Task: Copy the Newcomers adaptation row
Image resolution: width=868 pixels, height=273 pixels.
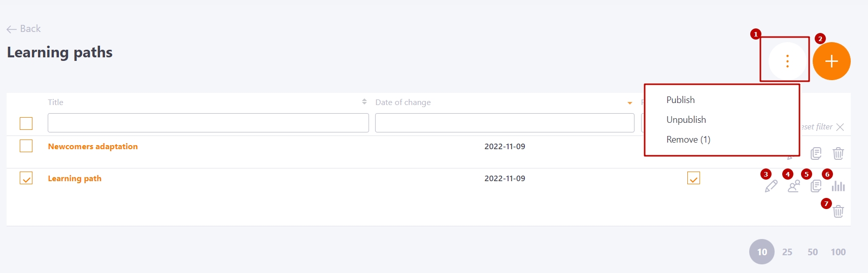Action: 816,153
